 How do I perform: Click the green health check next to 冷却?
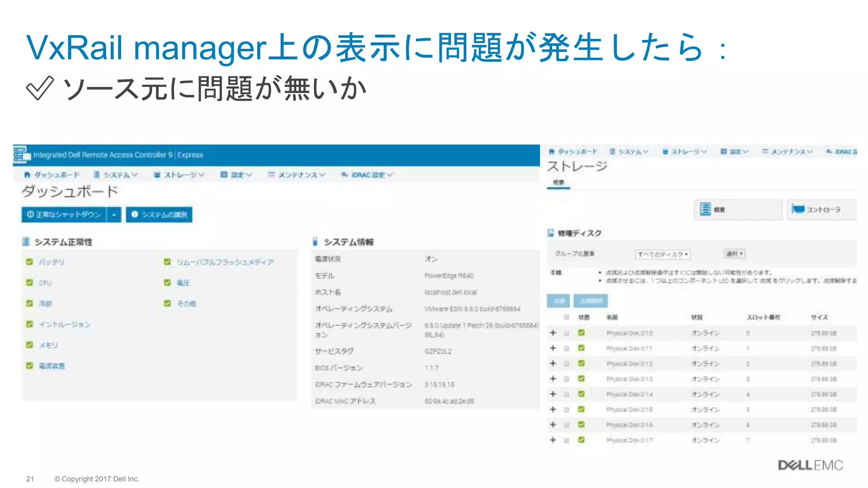click(x=30, y=303)
